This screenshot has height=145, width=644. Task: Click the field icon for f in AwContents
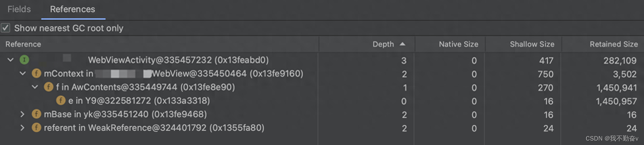48,87
